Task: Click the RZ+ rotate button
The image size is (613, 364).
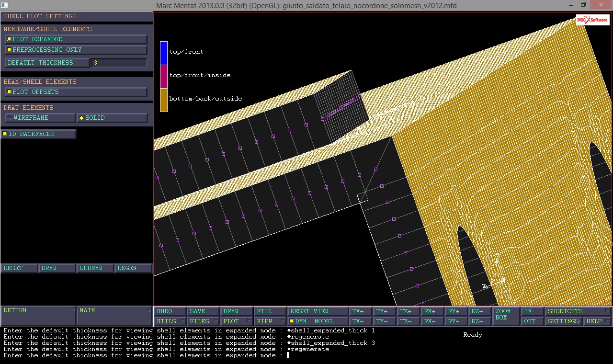Action: (480, 311)
